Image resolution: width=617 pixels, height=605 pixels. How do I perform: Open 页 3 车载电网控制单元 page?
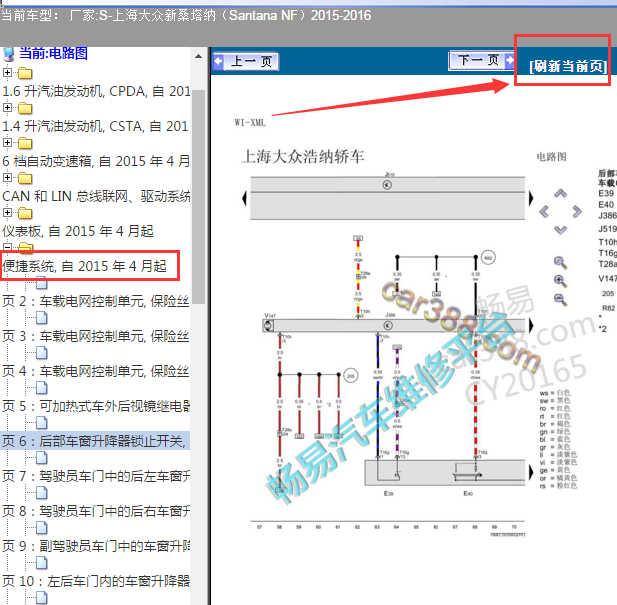click(x=96, y=336)
